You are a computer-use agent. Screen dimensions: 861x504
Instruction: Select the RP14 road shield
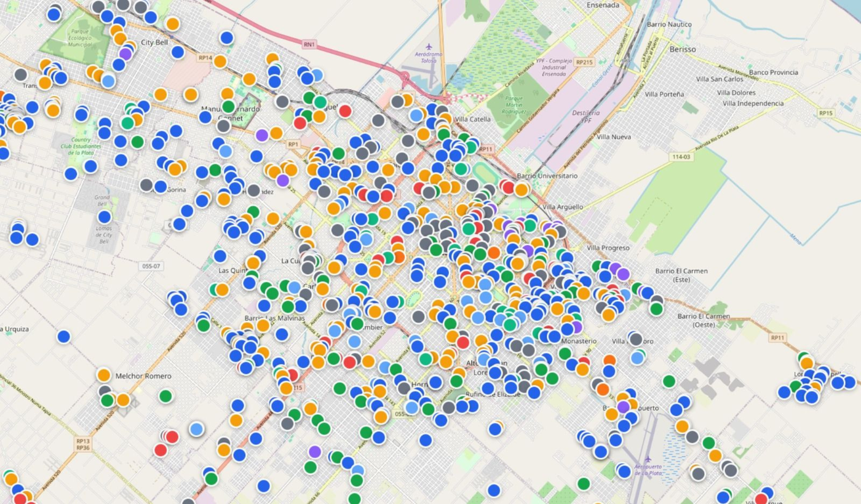tap(205, 58)
